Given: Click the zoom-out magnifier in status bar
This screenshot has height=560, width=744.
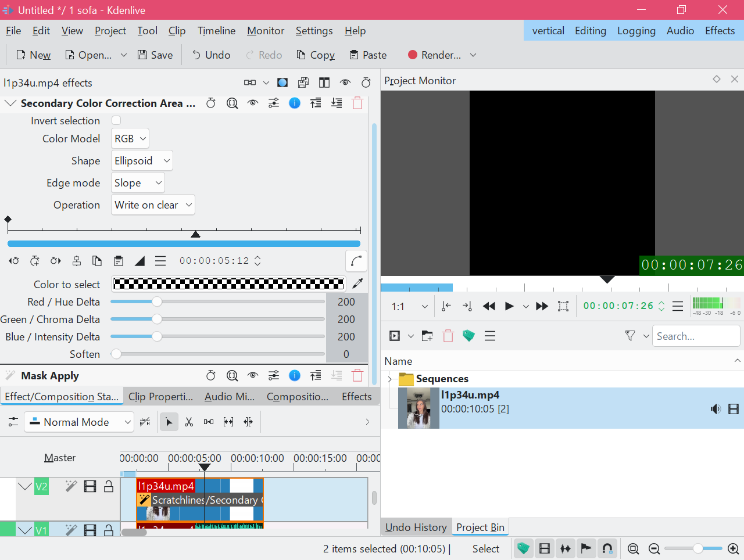Looking at the screenshot, I should coord(654,549).
